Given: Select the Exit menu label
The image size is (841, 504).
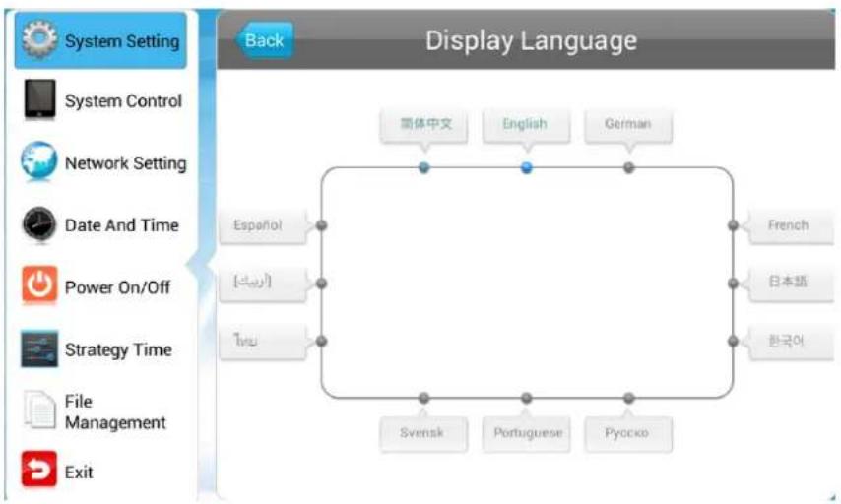Looking at the screenshot, I should pyautogui.click(x=79, y=472).
